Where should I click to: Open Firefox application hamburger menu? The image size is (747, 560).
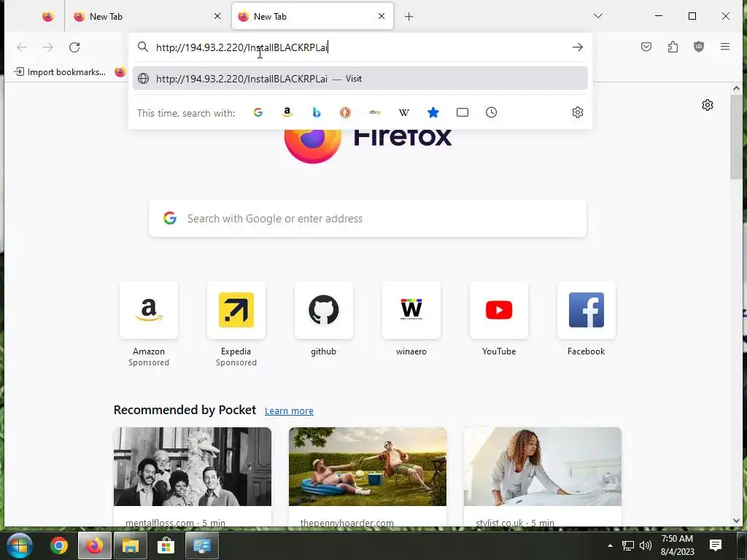[724, 47]
